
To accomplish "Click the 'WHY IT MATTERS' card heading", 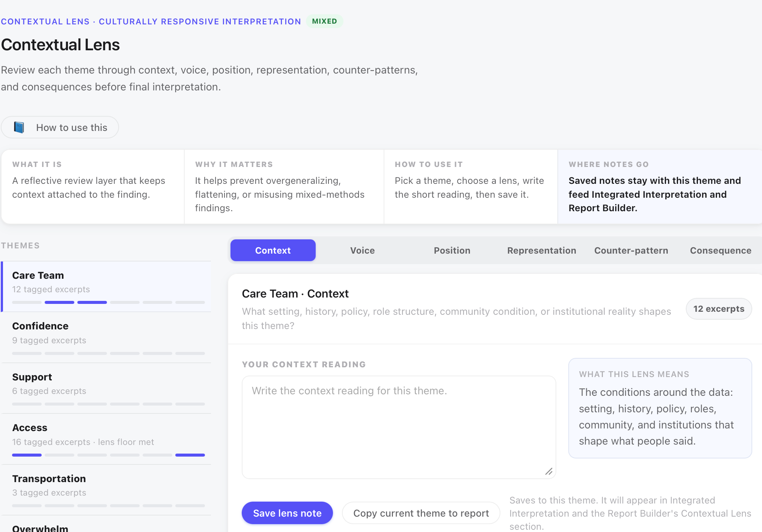I will tap(234, 164).
